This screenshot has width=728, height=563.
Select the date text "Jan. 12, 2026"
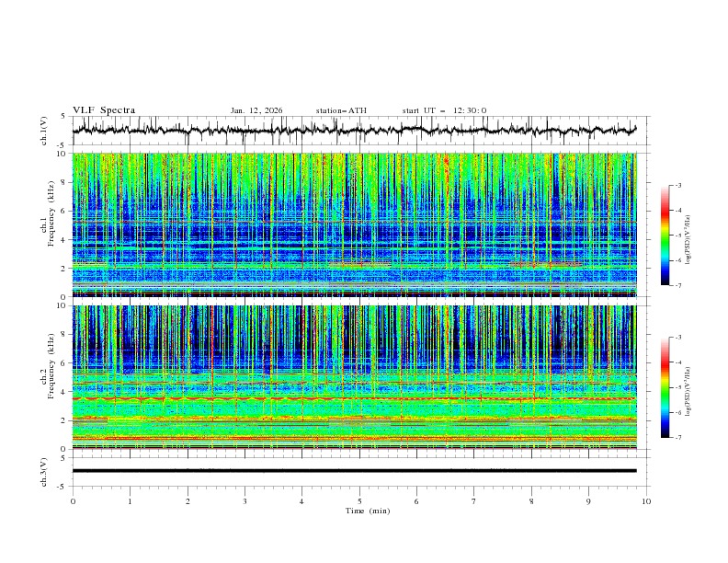coord(256,110)
